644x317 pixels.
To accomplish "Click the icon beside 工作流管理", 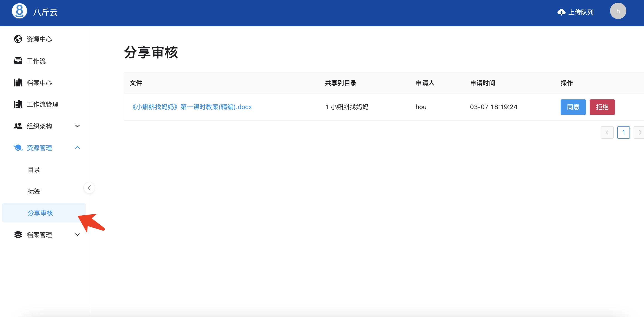I will click(x=18, y=104).
